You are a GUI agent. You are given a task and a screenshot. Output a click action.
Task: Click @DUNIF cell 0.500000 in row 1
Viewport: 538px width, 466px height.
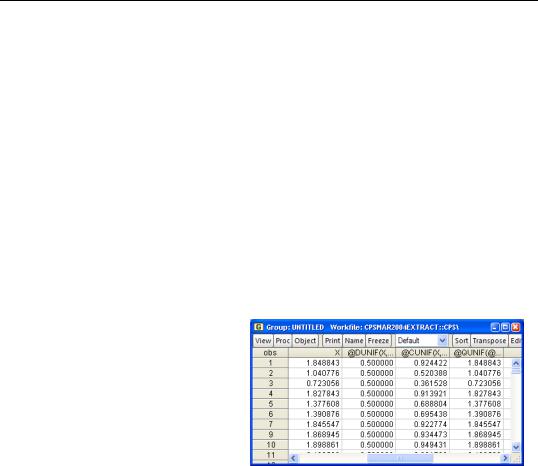(369, 363)
